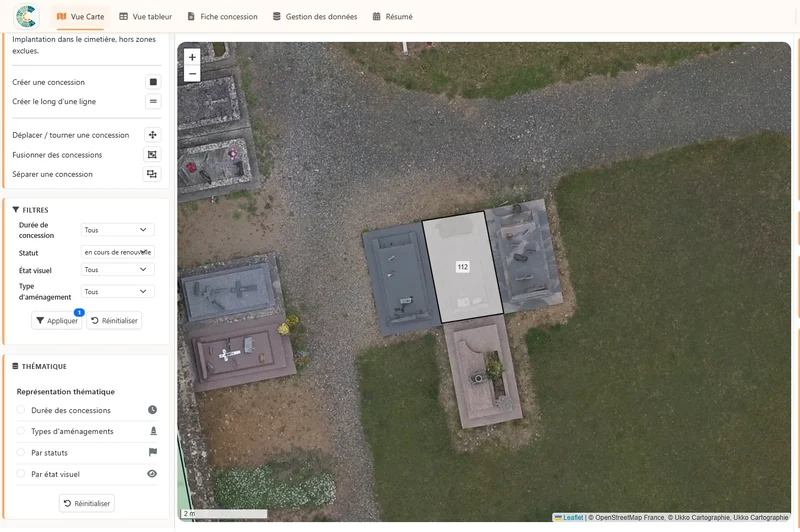Open the Statut filter dropdown

click(117, 252)
